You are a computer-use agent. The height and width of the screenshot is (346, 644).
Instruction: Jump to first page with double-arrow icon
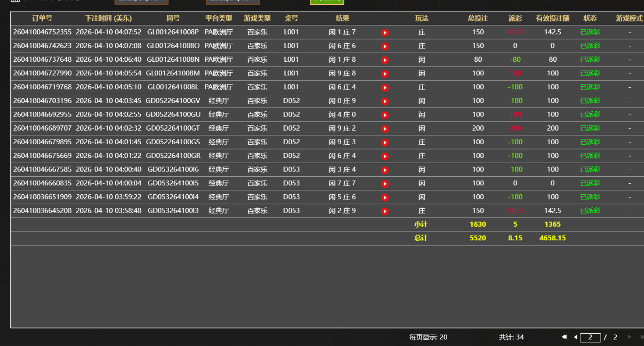pyautogui.click(x=563, y=337)
